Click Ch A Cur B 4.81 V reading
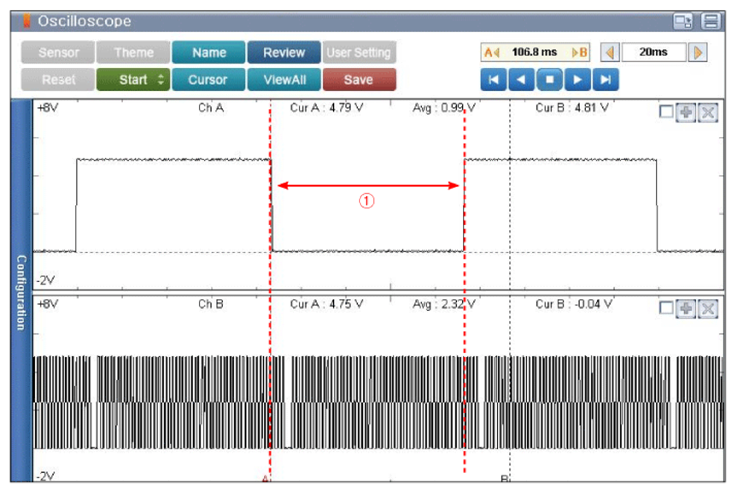 [572, 108]
